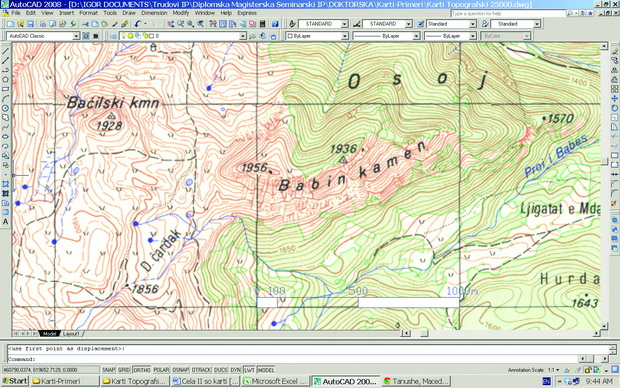Screen dimensions: 620x388
Task: Open the color control ByLayer dropdown
Action: [344, 36]
